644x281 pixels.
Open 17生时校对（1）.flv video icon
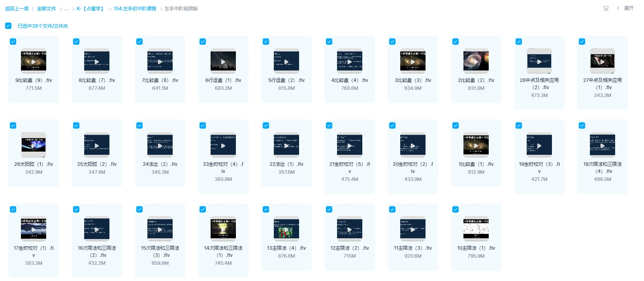pos(34,229)
